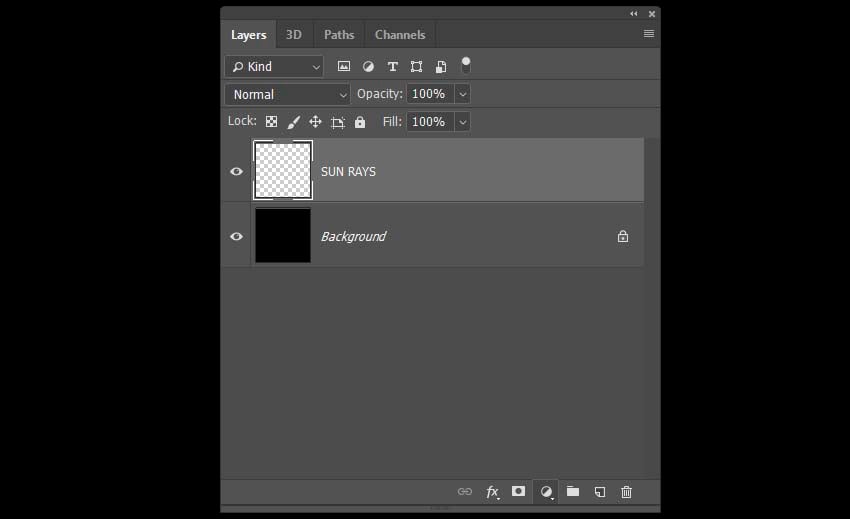Delete layer using trash icon
The height and width of the screenshot is (519, 850).
[x=627, y=492]
